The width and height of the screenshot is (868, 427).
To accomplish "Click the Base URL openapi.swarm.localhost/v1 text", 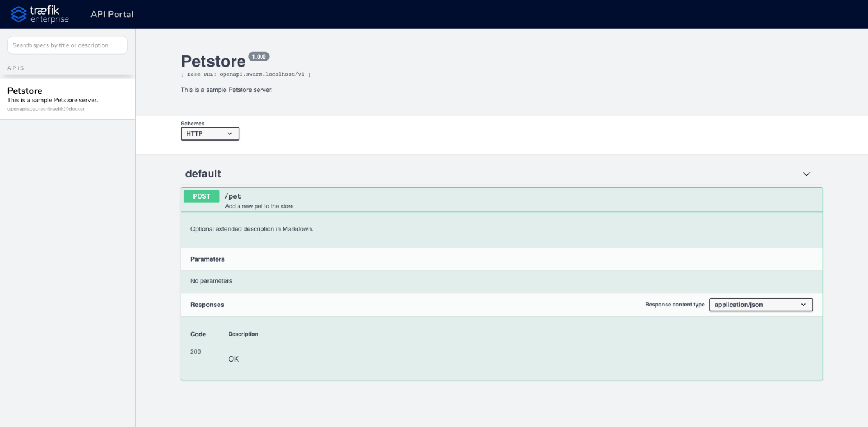I will click(x=245, y=74).
